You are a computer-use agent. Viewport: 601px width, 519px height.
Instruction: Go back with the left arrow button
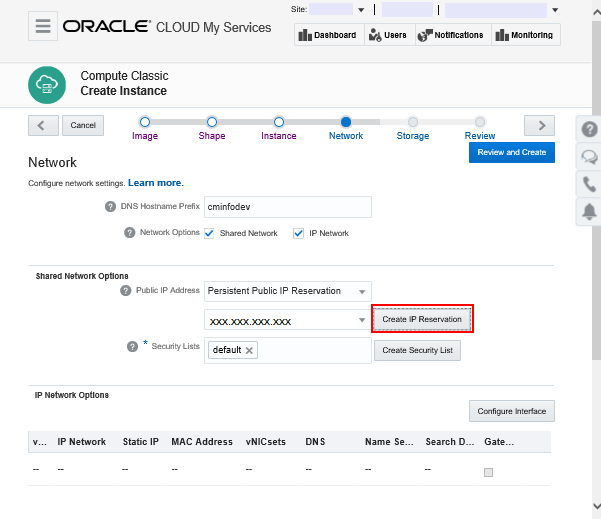[x=43, y=125]
